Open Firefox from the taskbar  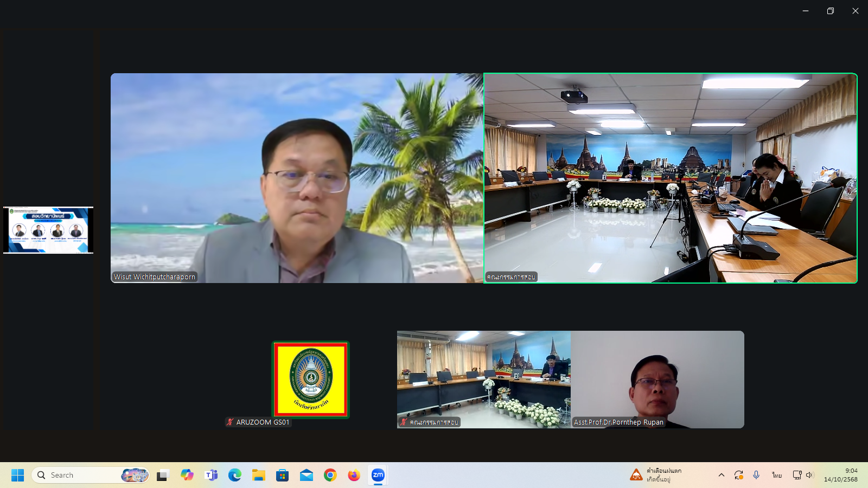click(354, 476)
